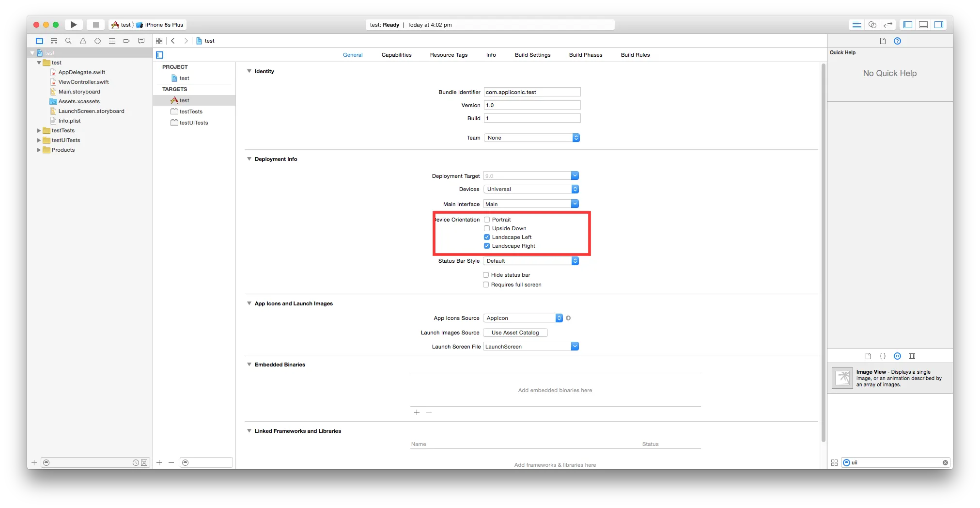Open the Breakpoint navigator

click(x=126, y=41)
